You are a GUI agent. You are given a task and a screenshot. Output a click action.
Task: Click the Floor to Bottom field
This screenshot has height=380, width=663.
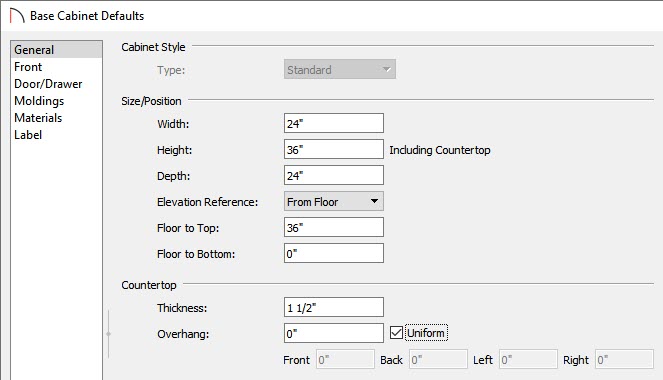[334, 253]
